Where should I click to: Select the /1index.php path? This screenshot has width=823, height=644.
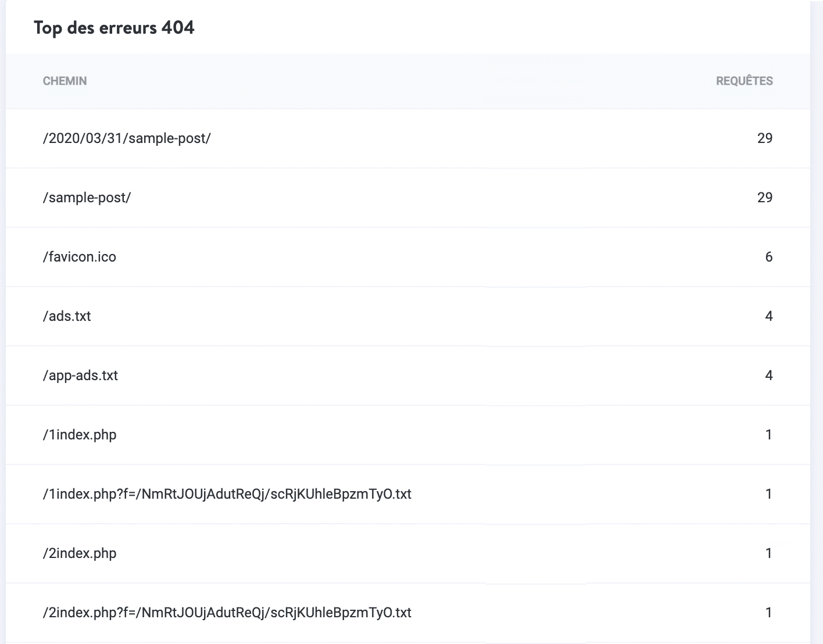80,435
